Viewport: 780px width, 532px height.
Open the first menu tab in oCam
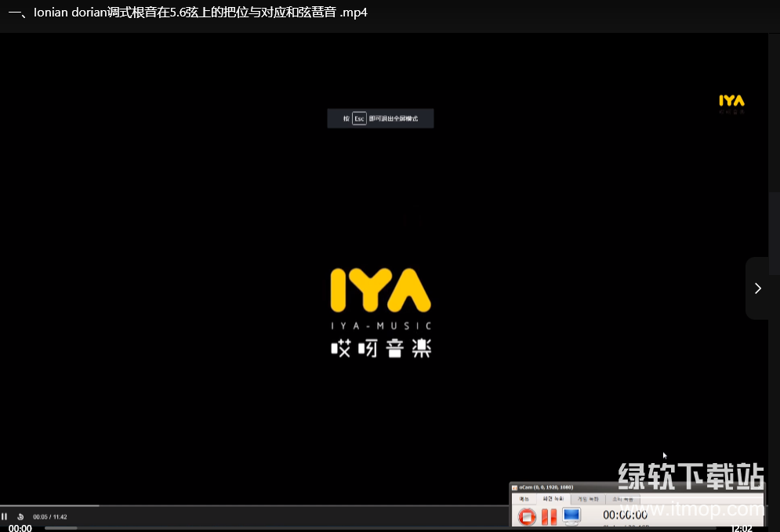[x=524, y=499]
